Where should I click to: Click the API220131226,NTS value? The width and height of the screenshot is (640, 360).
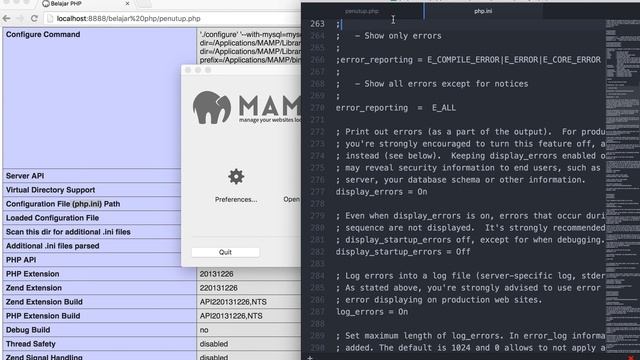point(233,302)
